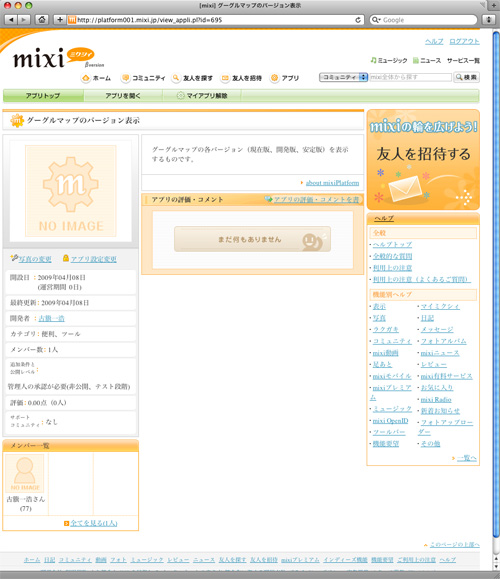500x579 pixels.
Task: Click the footer mixiプレミアム link
Action: [300, 560]
